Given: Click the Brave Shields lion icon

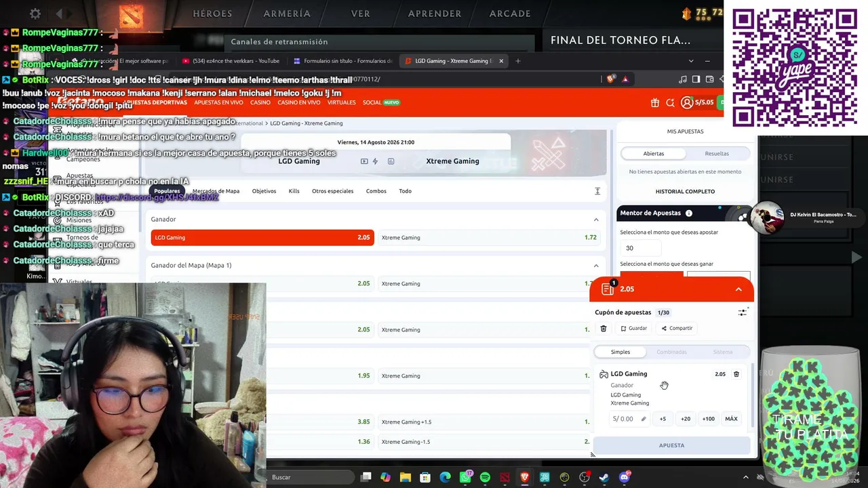Looking at the screenshot, I should click(611, 79).
